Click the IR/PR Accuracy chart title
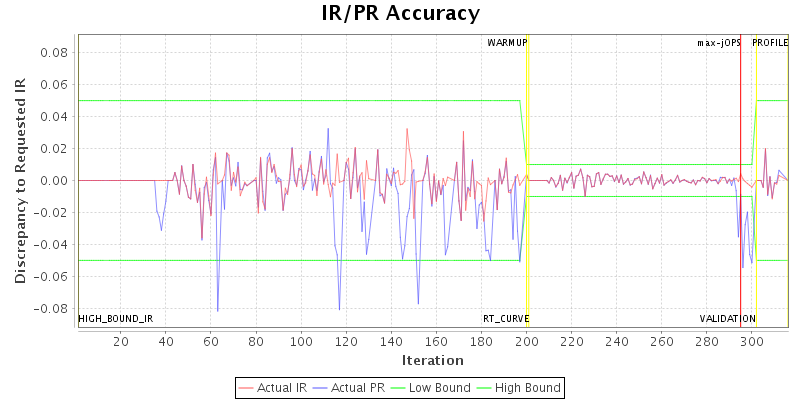This screenshot has height=400, width=800. tap(400, 13)
